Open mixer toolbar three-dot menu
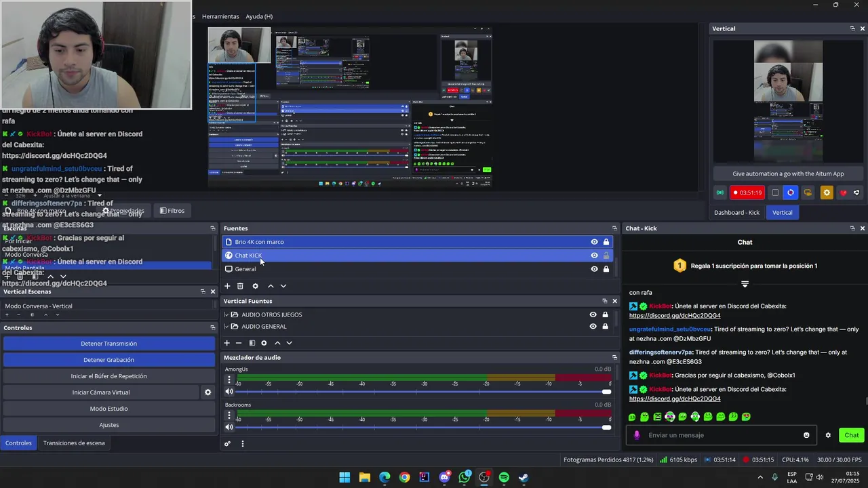 (x=243, y=444)
